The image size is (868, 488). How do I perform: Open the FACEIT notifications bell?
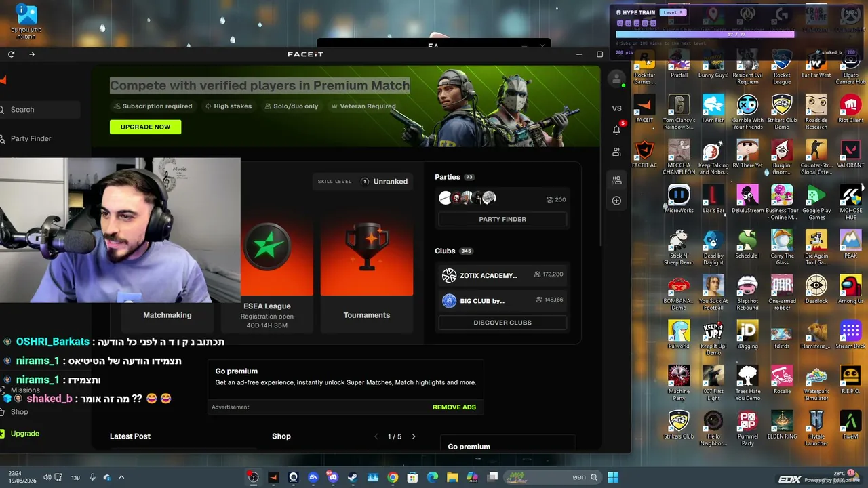[x=616, y=129]
